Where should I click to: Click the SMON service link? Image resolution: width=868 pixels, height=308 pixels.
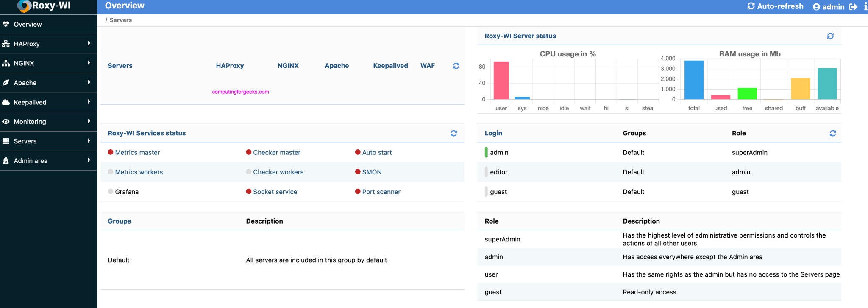372,172
